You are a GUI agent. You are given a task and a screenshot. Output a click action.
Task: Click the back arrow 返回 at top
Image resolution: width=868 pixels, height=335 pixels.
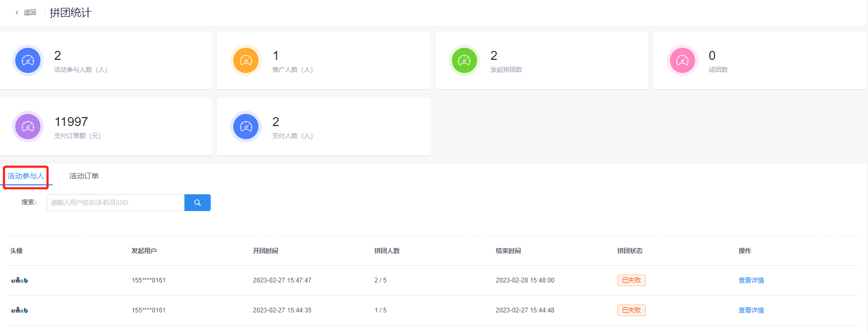26,13
